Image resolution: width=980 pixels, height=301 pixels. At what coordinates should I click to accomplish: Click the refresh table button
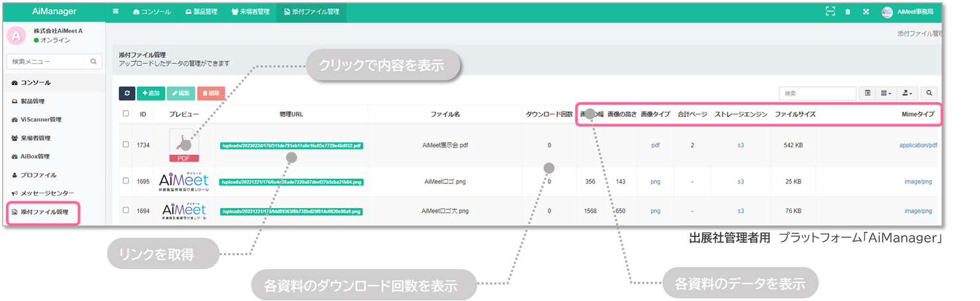click(x=127, y=94)
